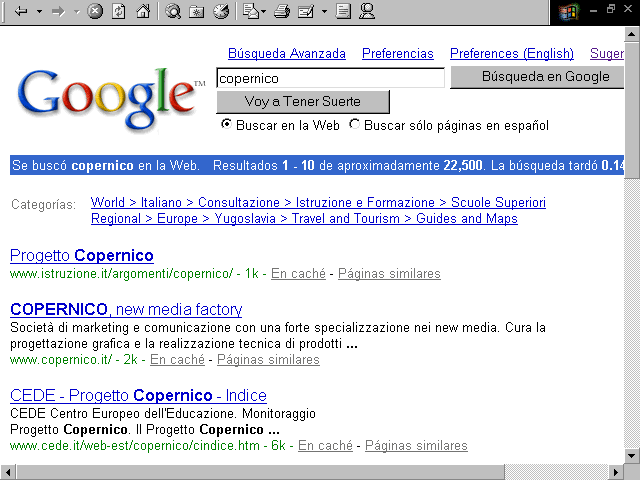The height and width of the screenshot is (480, 640).
Task: Open En caché for istruzione.it result
Action: pyautogui.click(x=298, y=273)
